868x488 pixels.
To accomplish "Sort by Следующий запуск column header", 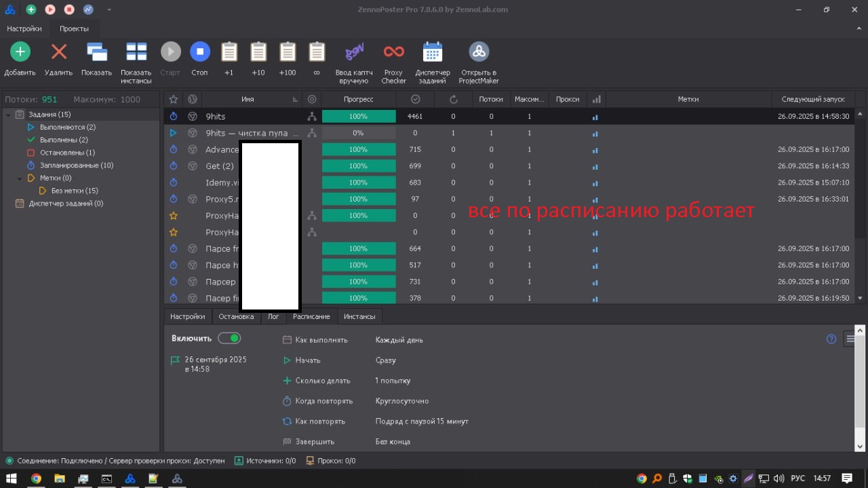I will [813, 99].
